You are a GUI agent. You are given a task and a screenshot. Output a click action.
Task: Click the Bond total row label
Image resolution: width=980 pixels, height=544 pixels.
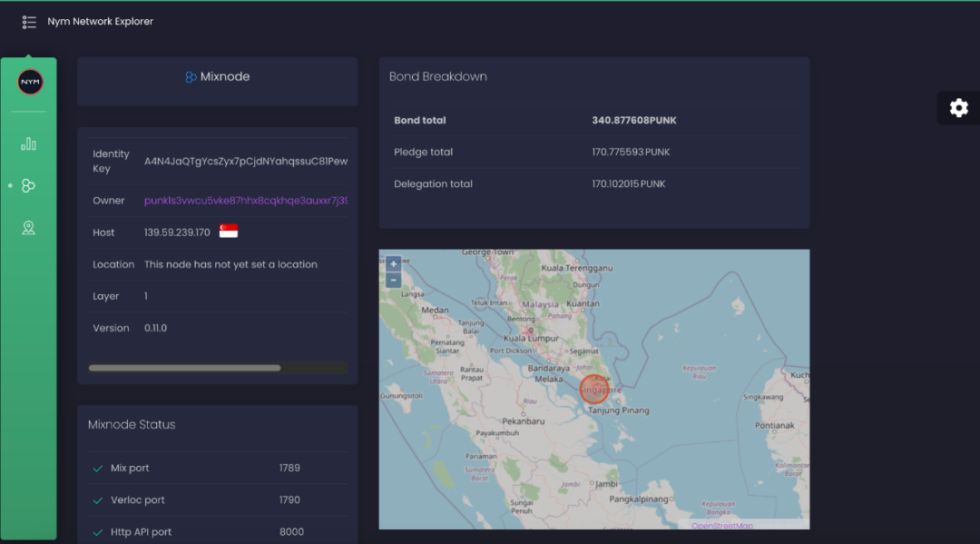[419, 121]
